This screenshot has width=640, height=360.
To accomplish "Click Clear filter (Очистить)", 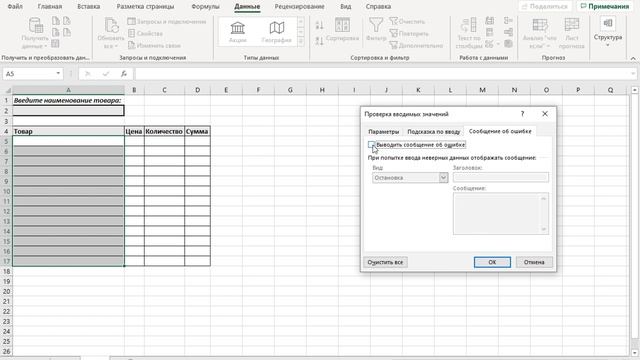I will click(x=407, y=21).
